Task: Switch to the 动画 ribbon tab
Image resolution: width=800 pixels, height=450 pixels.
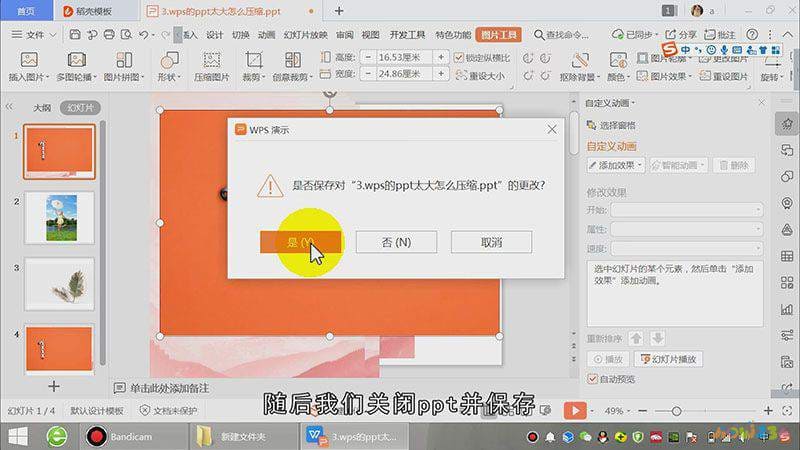Action: [266, 35]
